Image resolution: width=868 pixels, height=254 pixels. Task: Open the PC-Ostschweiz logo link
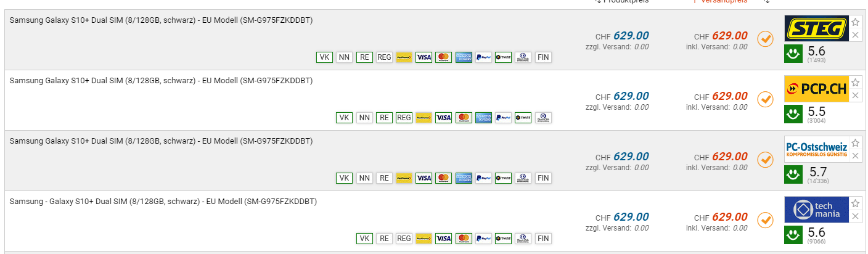click(x=816, y=149)
